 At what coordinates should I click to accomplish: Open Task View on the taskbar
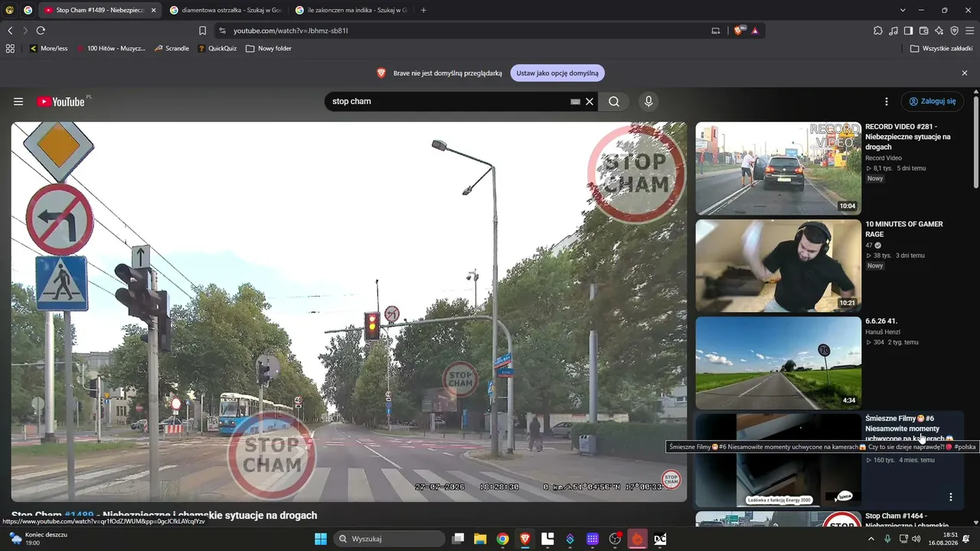(x=458, y=539)
